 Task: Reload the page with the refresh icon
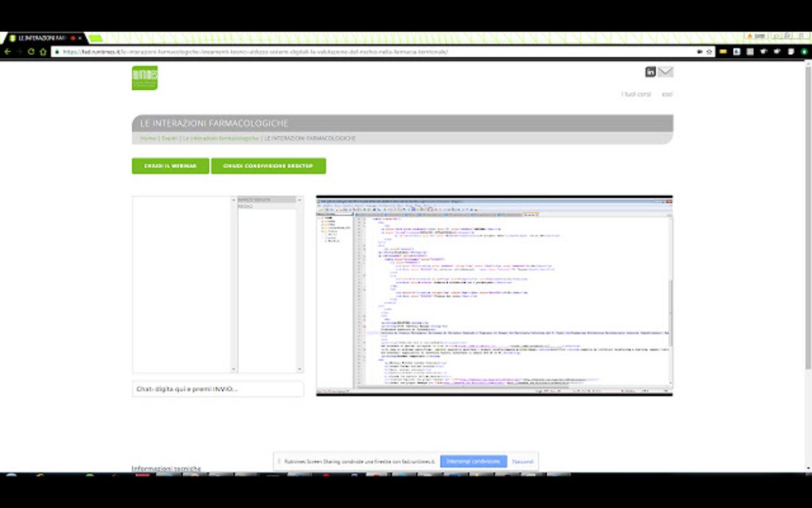(30, 51)
